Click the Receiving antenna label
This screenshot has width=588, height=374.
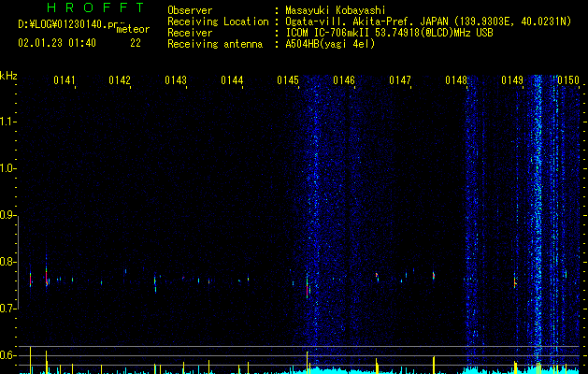click(215, 44)
